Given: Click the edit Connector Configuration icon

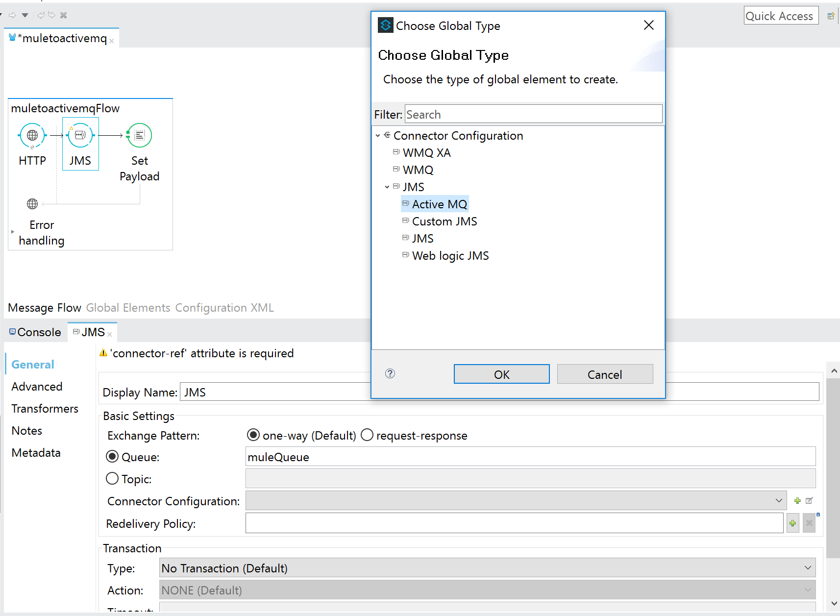Looking at the screenshot, I should click(x=809, y=501).
